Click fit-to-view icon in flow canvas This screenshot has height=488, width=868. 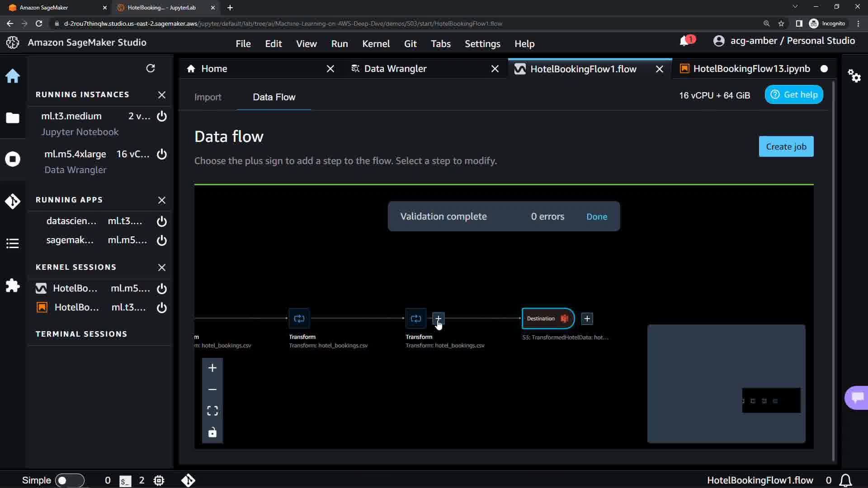click(x=212, y=411)
